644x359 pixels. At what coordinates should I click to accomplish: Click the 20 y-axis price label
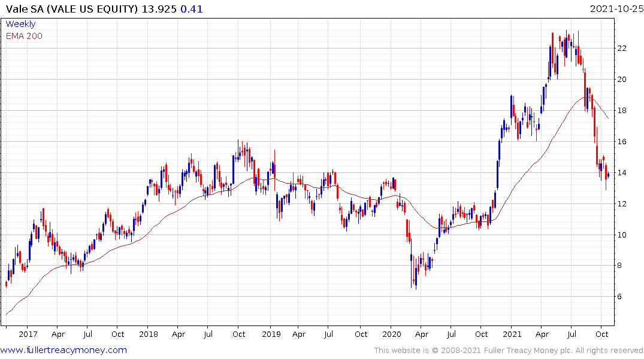622,79
